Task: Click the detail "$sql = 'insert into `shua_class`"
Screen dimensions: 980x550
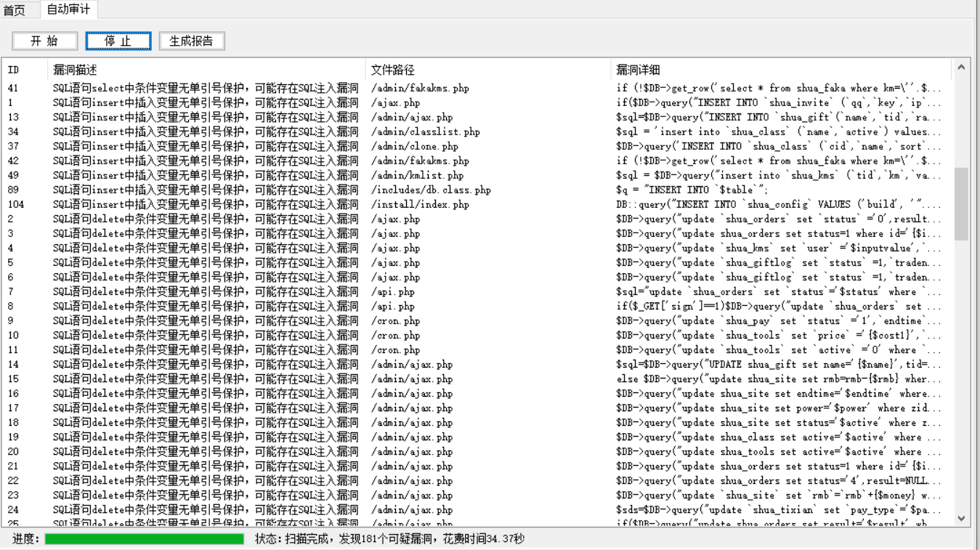Action: pyautogui.click(x=778, y=132)
